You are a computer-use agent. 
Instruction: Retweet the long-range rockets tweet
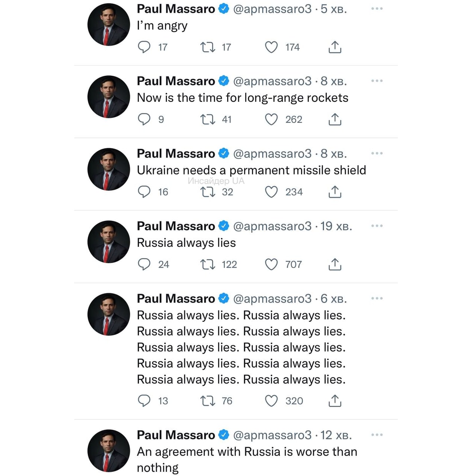point(208,119)
